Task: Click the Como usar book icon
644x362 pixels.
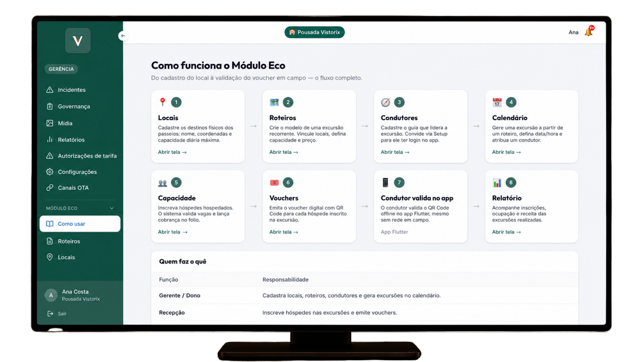Action: point(50,224)
